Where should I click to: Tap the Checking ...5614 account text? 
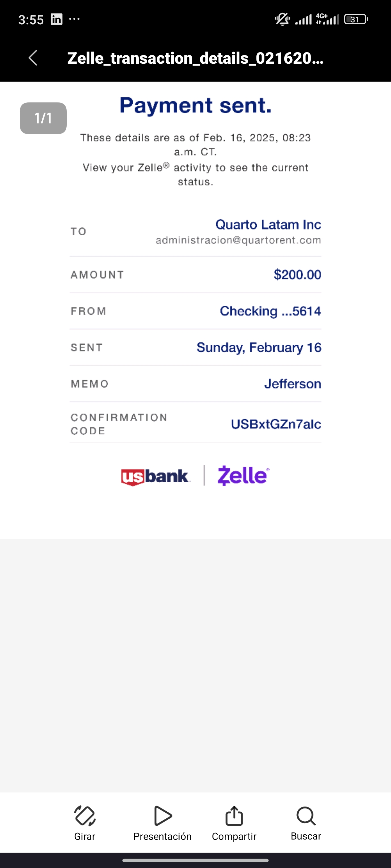coord(270,311)
